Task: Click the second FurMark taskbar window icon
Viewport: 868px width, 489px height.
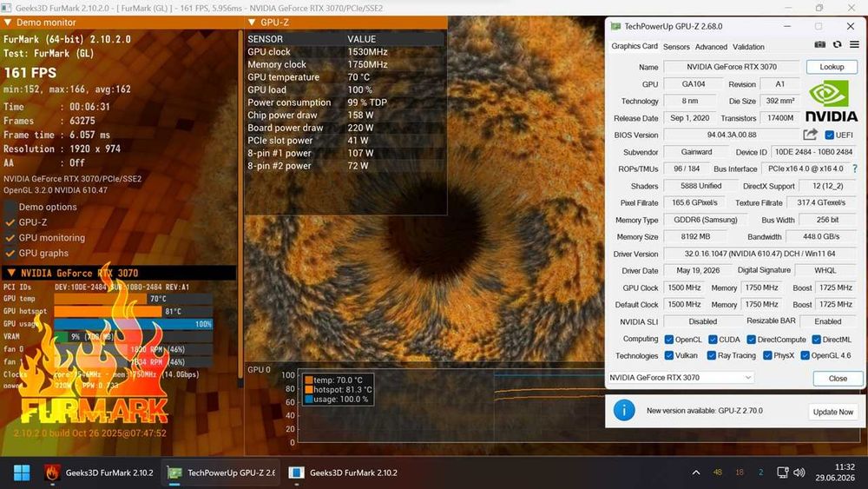Action: pos(296,473)
